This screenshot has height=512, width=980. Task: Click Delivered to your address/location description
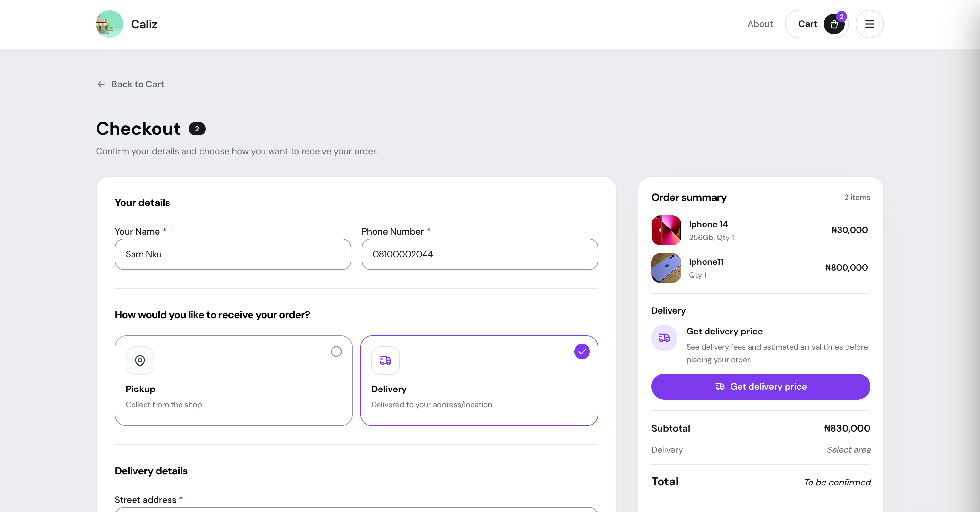click(x=431, y=405)
